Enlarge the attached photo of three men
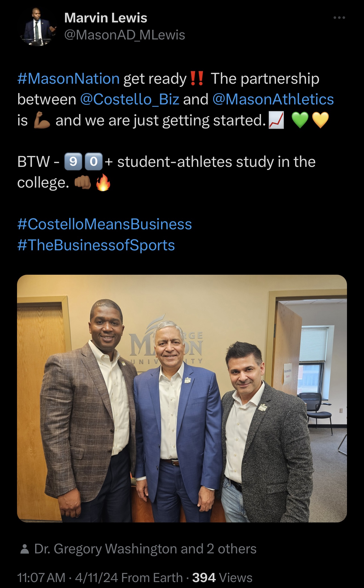 [x=182, y=398]
